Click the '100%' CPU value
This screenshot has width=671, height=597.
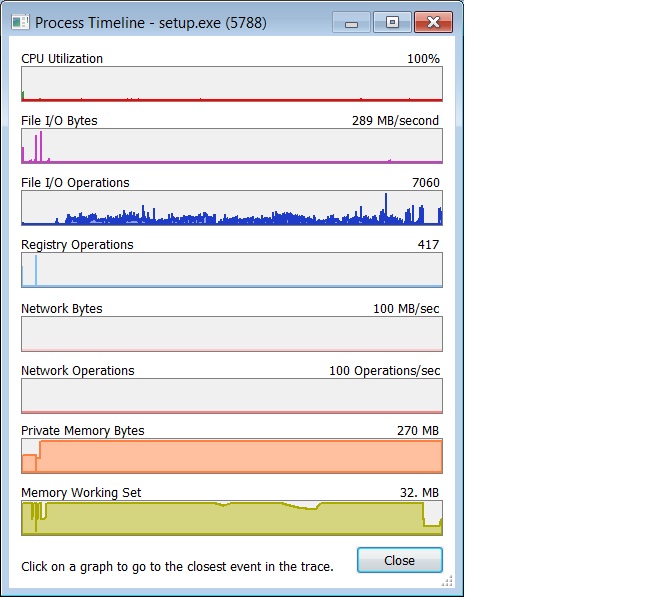423,59
